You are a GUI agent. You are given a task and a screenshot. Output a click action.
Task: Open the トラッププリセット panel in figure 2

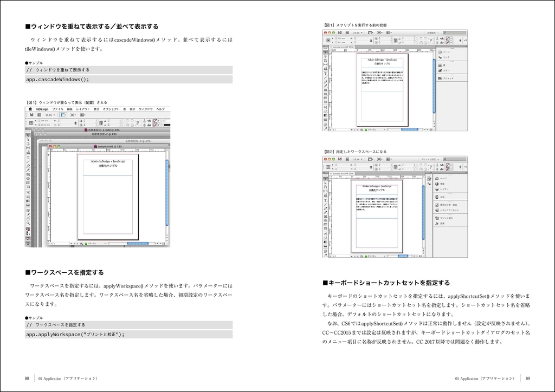[447, 210]
